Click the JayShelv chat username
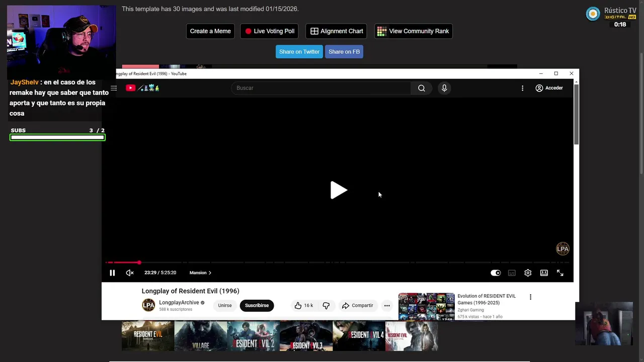The width and height of the screenshot is (644, 362). pos(24,82)
